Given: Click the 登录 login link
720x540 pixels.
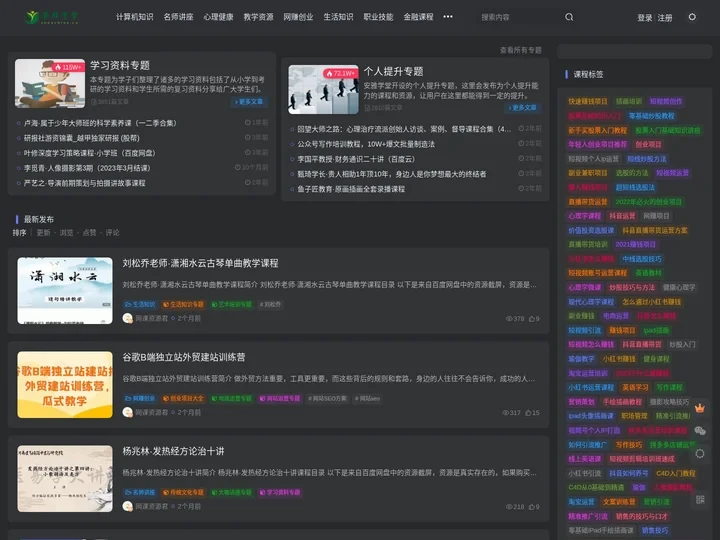Looking at the screenshot, I should (x=644, y=17).
